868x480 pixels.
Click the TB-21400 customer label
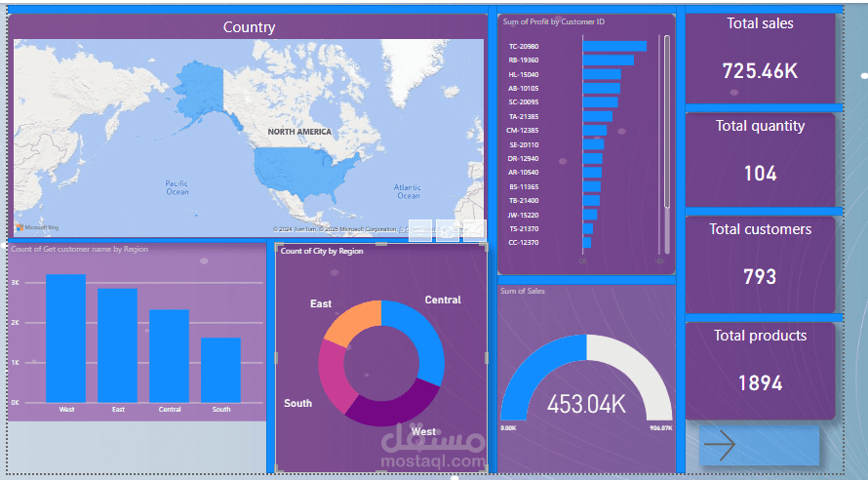point(524,200)
